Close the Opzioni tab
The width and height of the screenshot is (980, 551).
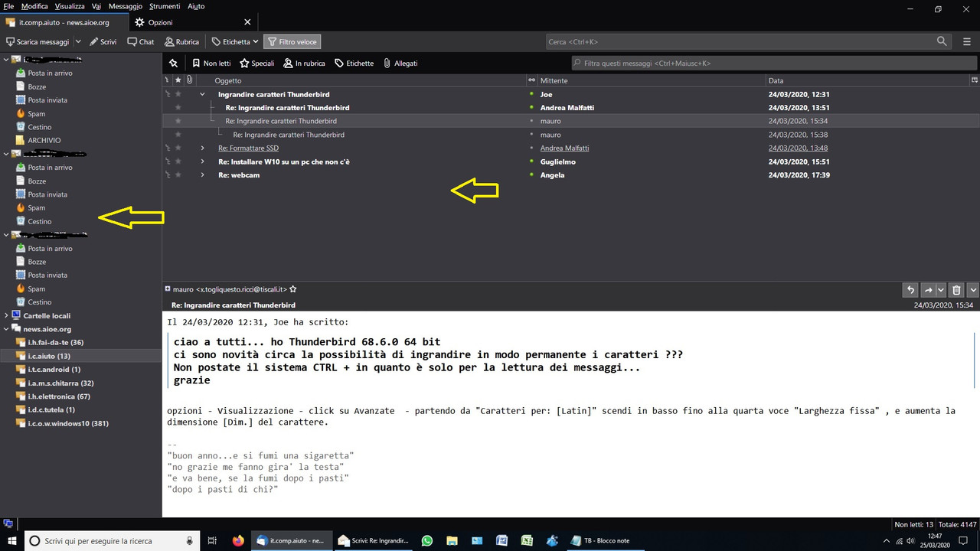[247, 22]
